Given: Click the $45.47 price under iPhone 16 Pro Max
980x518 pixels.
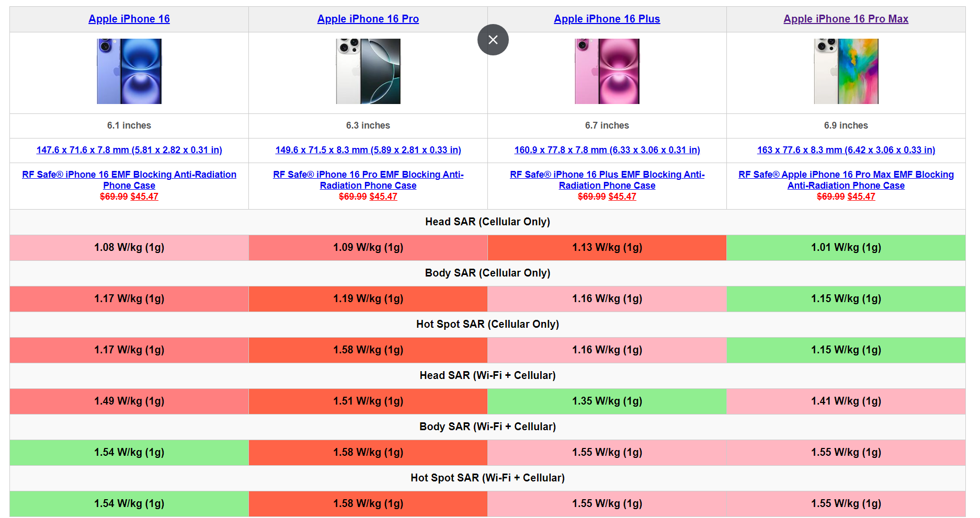Looking at the screenshot, I should point(861,197).
